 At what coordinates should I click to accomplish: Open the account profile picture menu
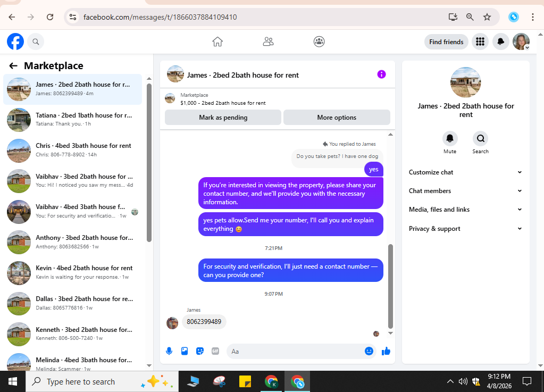[521, 41]
